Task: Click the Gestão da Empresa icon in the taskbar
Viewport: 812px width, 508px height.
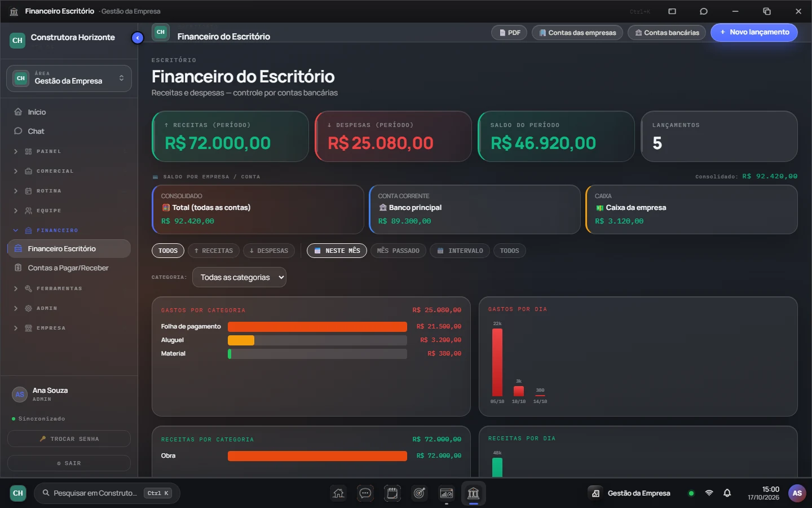Action: 595,493
